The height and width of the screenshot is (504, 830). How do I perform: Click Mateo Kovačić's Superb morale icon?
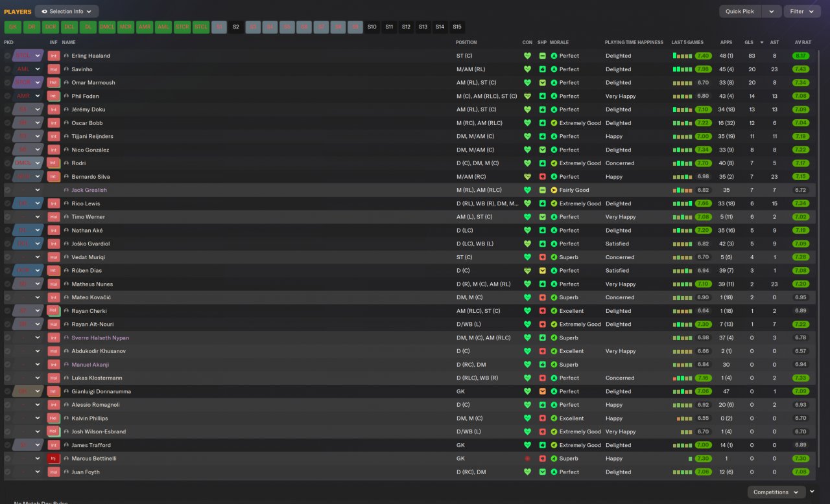pos(554,297)
